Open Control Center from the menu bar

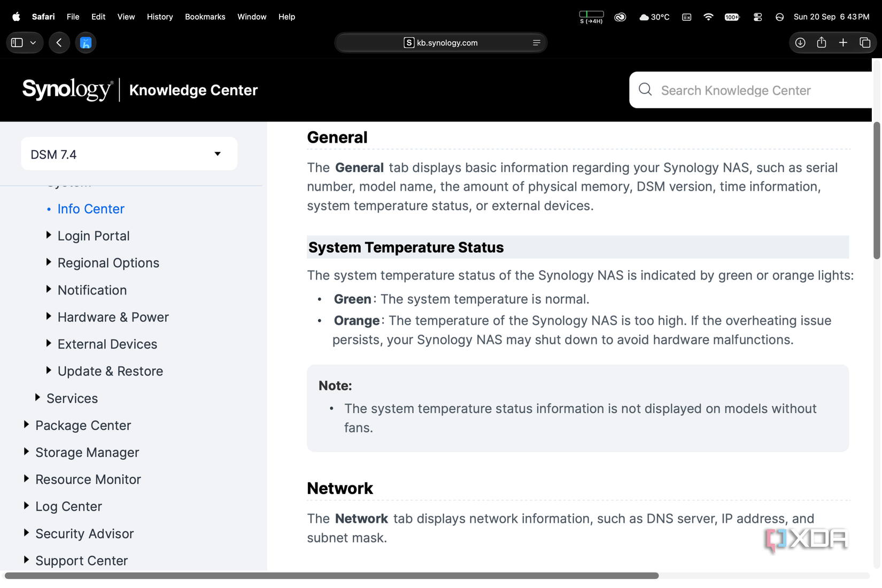click(x=757, y=17)
